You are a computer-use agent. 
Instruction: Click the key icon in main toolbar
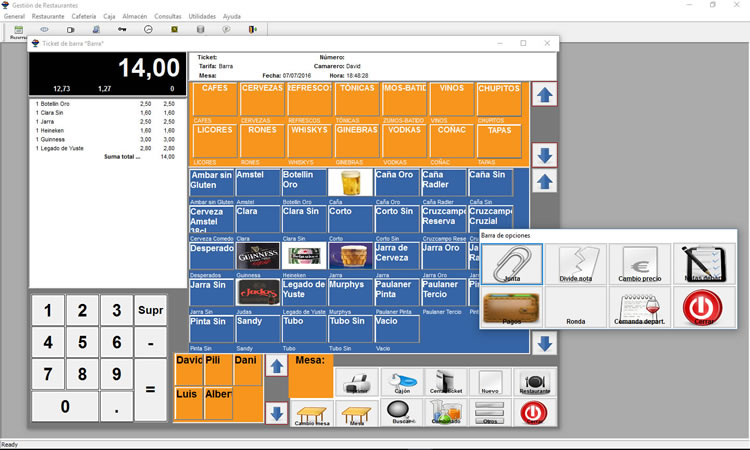[122, 30]
